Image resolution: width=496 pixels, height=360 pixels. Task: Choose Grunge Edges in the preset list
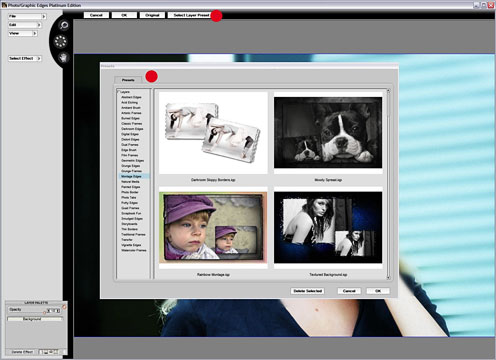(x=131, y=166)
